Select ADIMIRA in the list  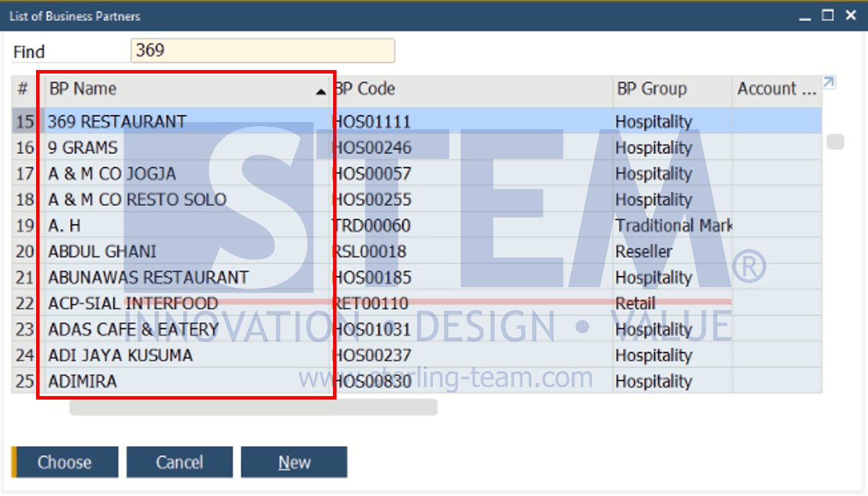[x=83, y=382]
